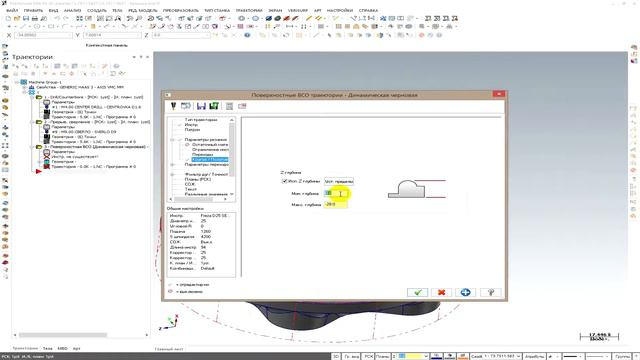Open the ВИД menu
The image size is (640, 360).
pyautogui.click(x=53, y=10)
